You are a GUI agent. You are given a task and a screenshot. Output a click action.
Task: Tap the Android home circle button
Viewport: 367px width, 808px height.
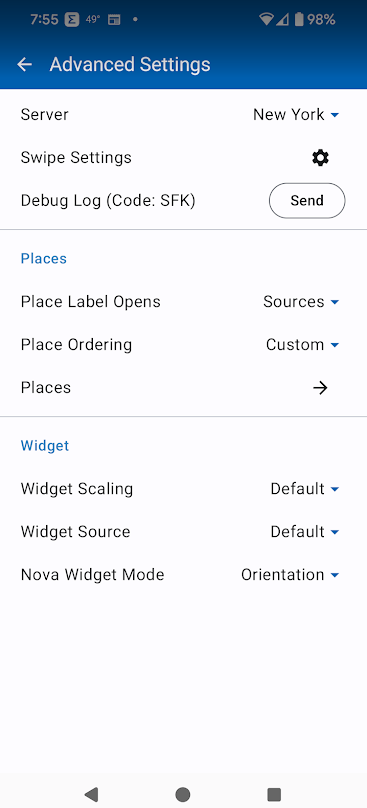pyautogui.click(x=182, y=794)
